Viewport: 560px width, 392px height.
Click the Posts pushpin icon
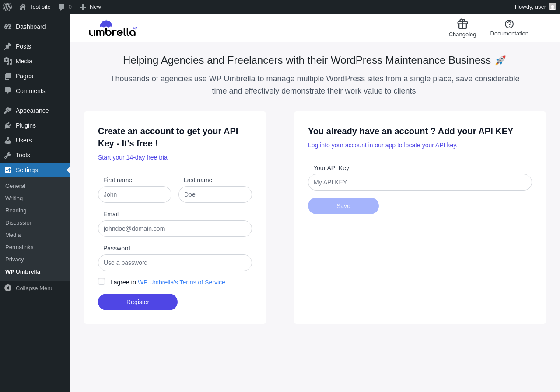8,46
